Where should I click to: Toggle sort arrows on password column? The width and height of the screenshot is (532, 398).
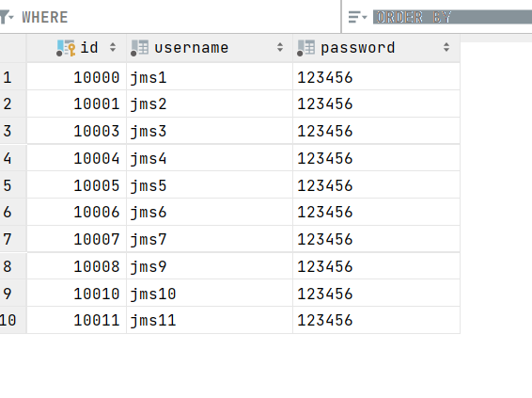446,48
